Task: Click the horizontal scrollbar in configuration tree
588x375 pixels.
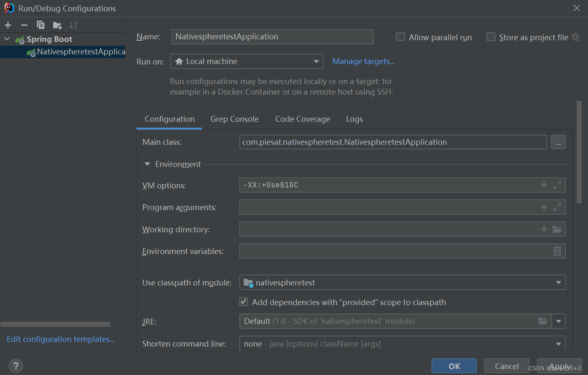Action: (55, 324)
